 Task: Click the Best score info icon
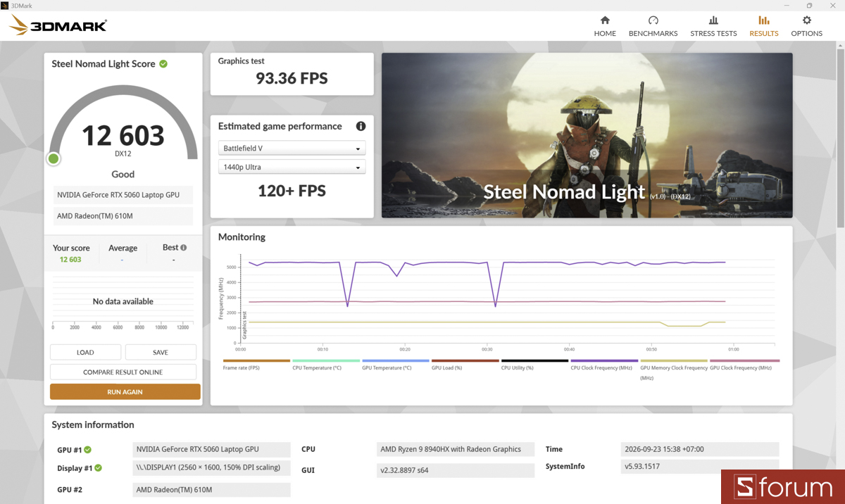click(184, 248)
